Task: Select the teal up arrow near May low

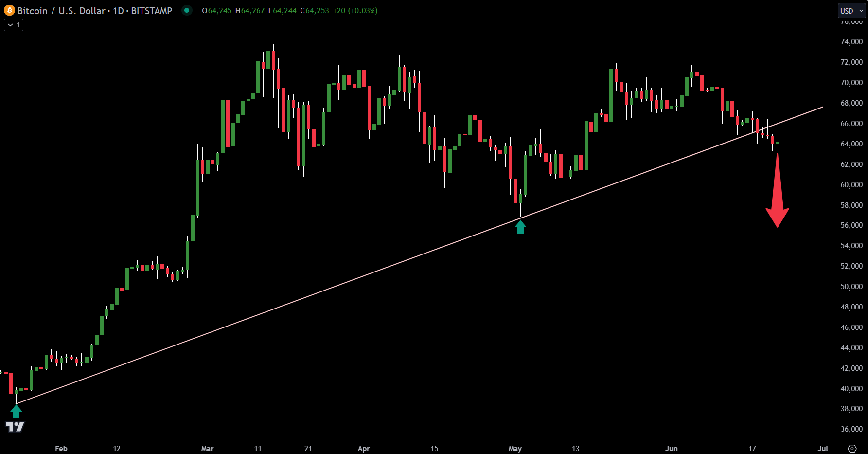Action: 520,226
